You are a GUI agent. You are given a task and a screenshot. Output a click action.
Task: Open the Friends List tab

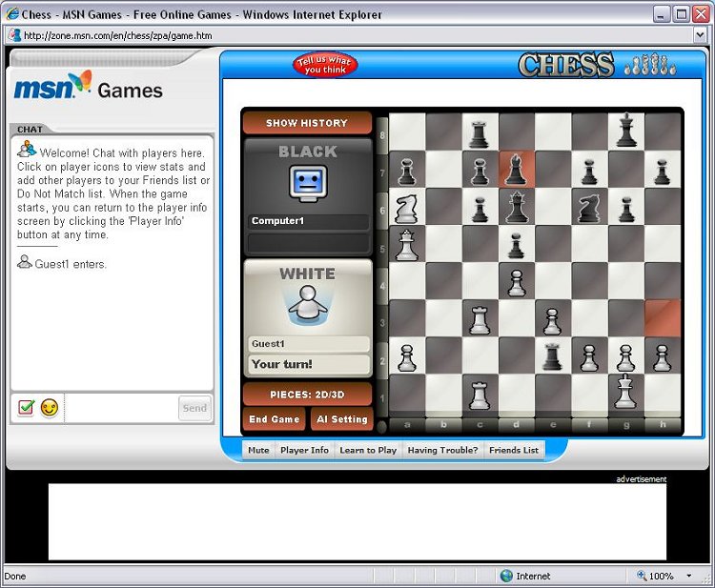pos(514,450)
